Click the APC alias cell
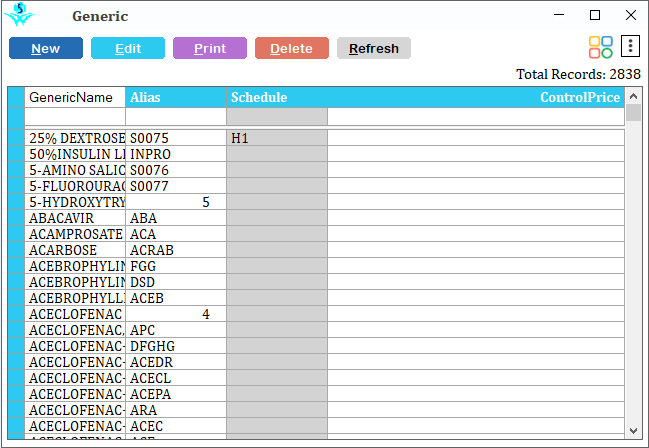 [x=176, y=330]
